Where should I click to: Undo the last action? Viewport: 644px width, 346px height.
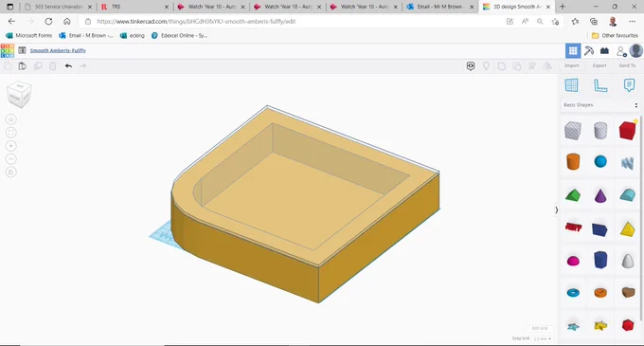(68, 65)
